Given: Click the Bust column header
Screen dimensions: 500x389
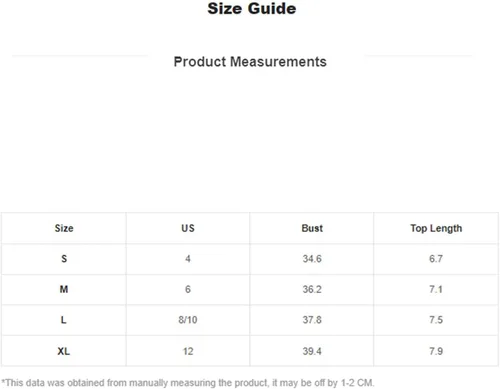Looking at the screenshot, I should point(312,228).
